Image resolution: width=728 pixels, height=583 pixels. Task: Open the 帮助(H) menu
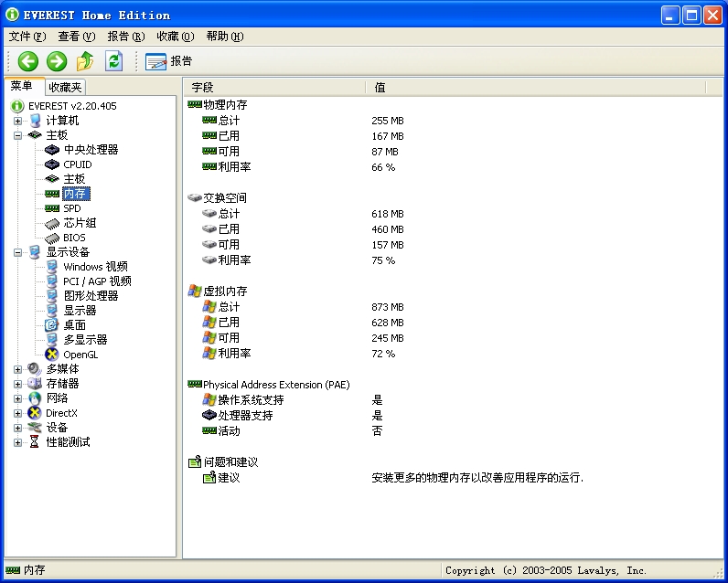(x=224, y=37)
